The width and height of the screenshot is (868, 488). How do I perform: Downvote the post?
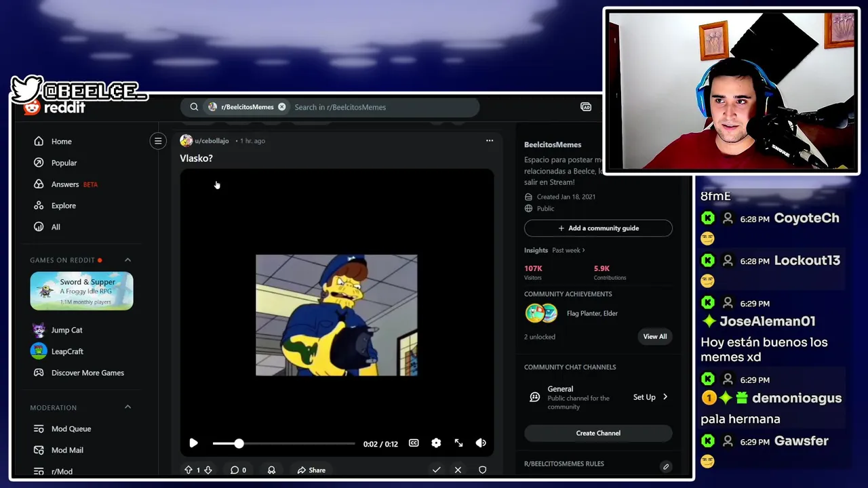pyautogui.click(x=208, y=470)
